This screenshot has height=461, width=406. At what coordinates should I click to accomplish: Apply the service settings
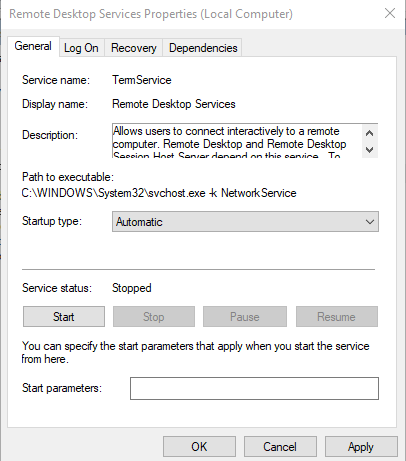click(x=361, y=447)
